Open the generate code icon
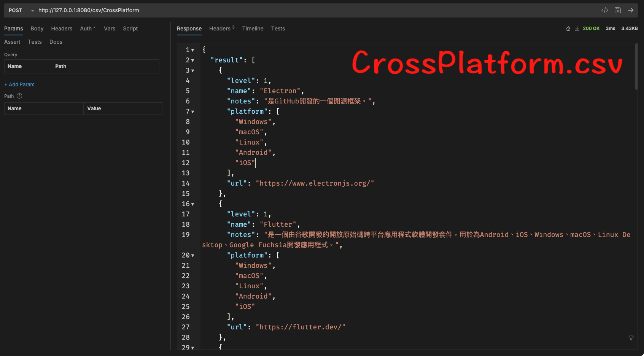Viewport: 644px width, 356px height. pyautogui.click(x=605, y=10)
